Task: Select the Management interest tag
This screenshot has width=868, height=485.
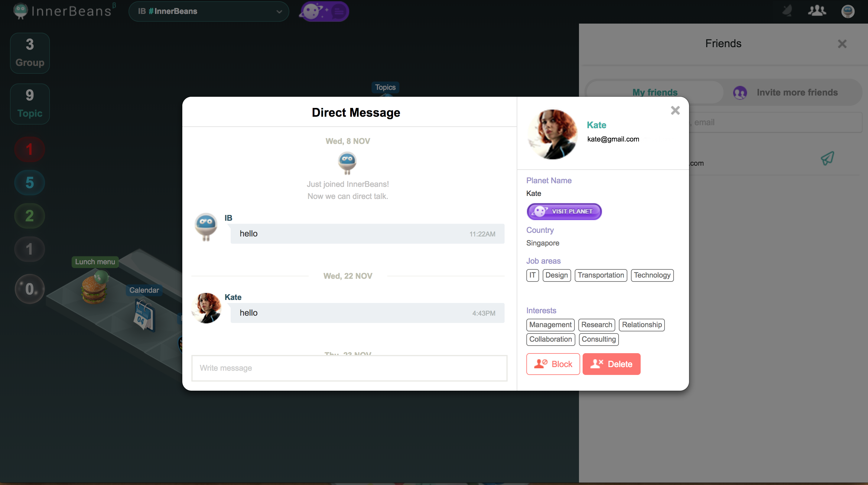Action: pyautogui.click(x=550, y=324)
